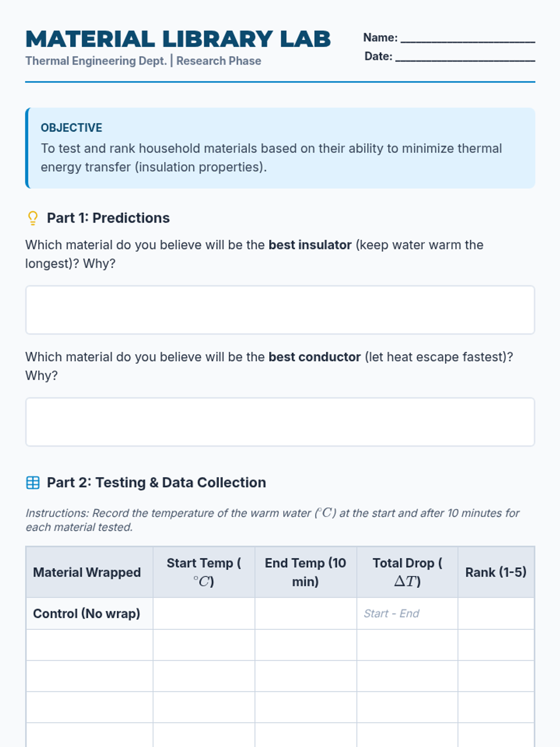This screenshot has height=747, width=560.
Task: Click the Material Wrapped column header
Action: [x=87, y=572]
